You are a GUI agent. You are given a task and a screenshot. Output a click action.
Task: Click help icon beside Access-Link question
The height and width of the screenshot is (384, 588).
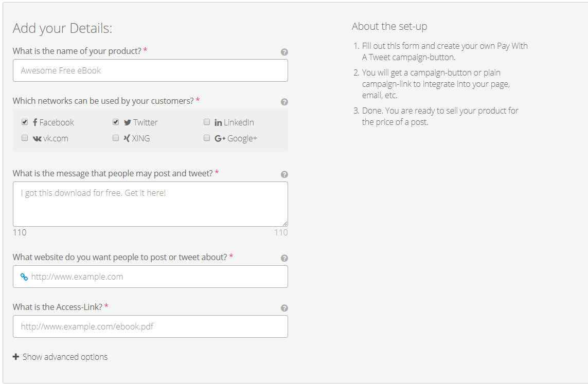[284, 308]
